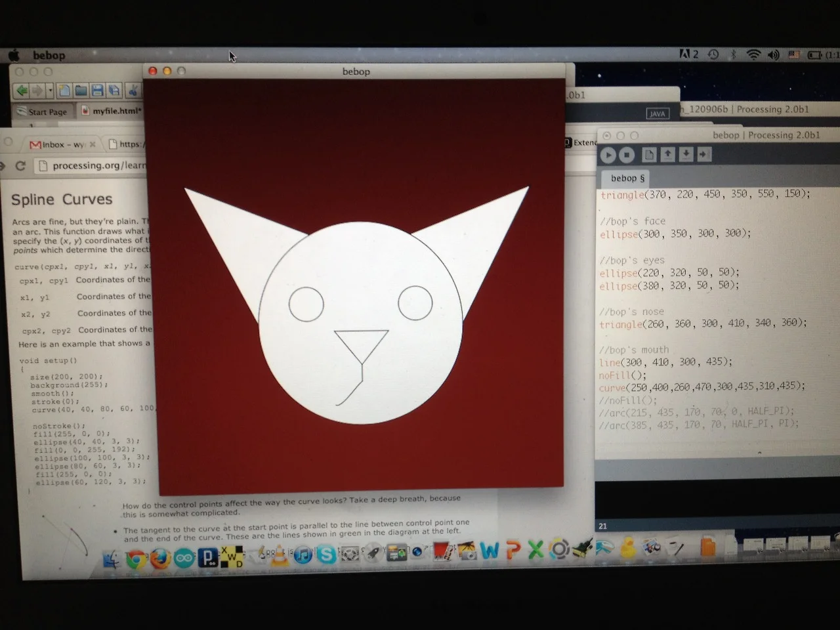The image size is (840, 630).
Task: Click the battery status icon
Action: click(814, 55)
